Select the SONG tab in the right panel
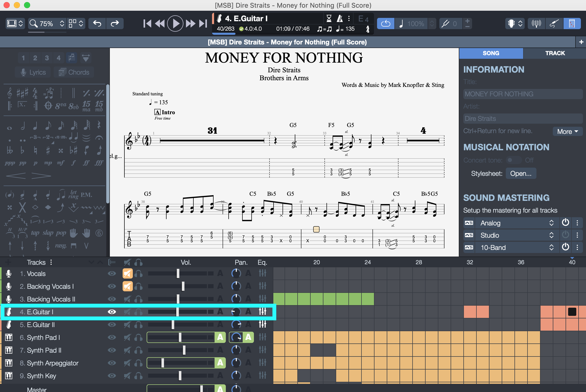586x392 pixels. click(x=491, y=53)
